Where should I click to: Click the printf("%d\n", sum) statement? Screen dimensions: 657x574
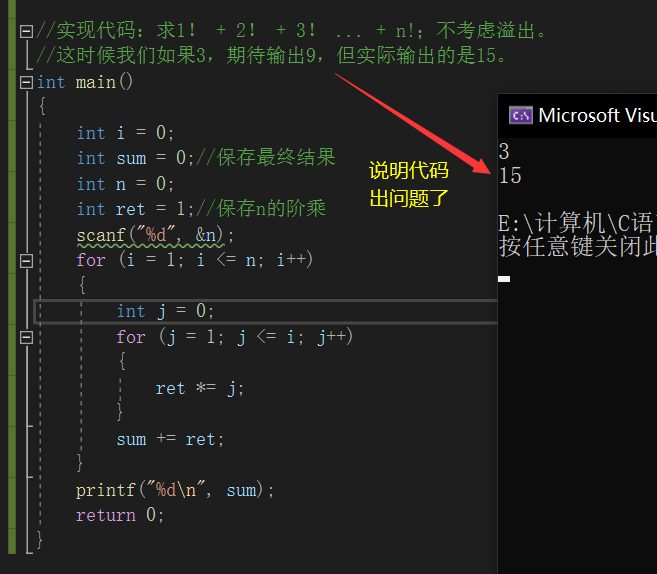175,491
